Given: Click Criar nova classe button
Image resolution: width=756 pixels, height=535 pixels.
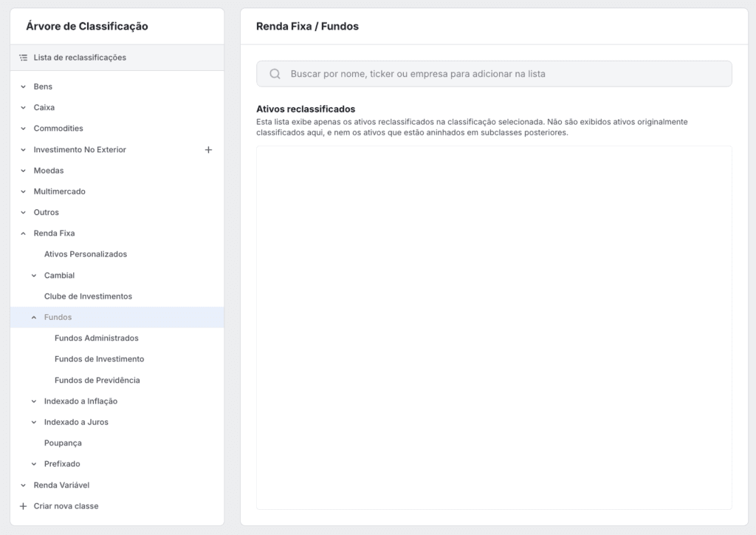Looking at the screenshot, I should click(x=66, y=506).
